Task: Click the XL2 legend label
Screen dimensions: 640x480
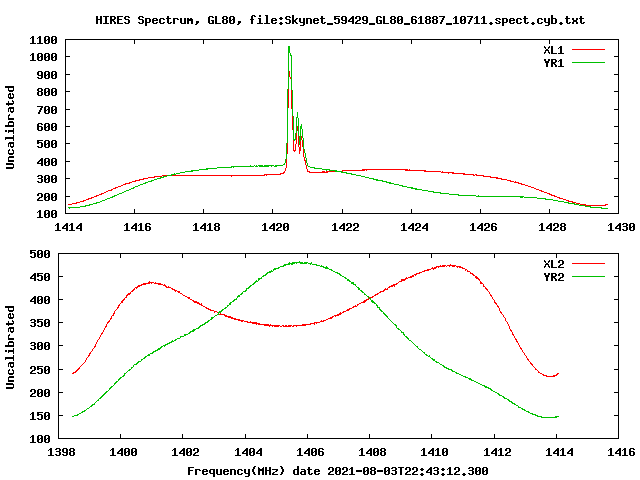Action: pos(553,264)
